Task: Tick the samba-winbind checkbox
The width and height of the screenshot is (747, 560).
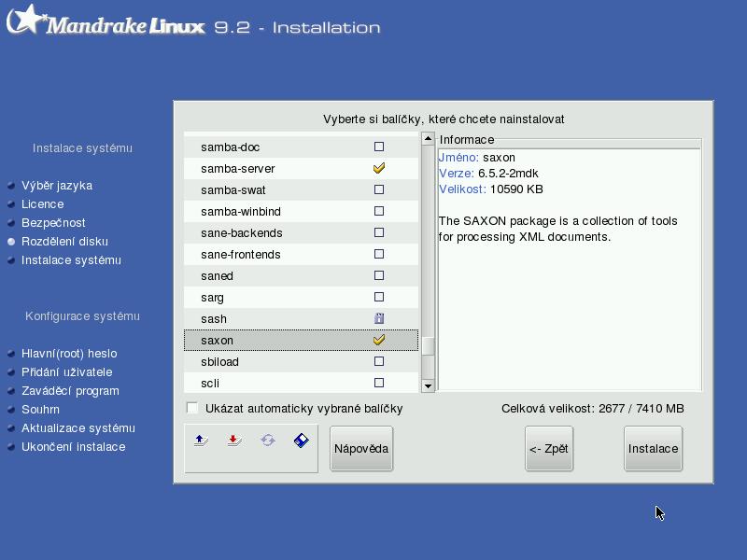Action: [x=379, y=211]
